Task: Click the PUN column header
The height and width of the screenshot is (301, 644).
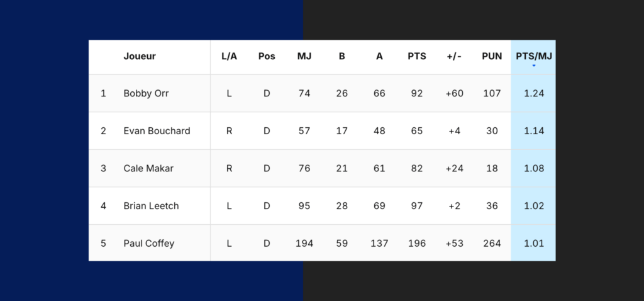Action: click(492, 56)
